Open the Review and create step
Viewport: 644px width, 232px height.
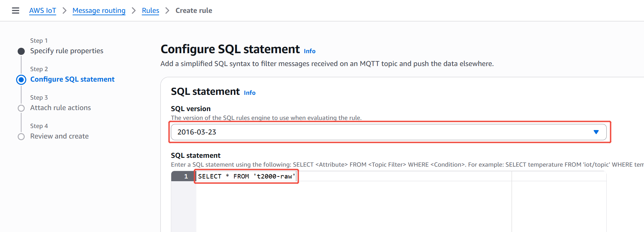[59, 136]
